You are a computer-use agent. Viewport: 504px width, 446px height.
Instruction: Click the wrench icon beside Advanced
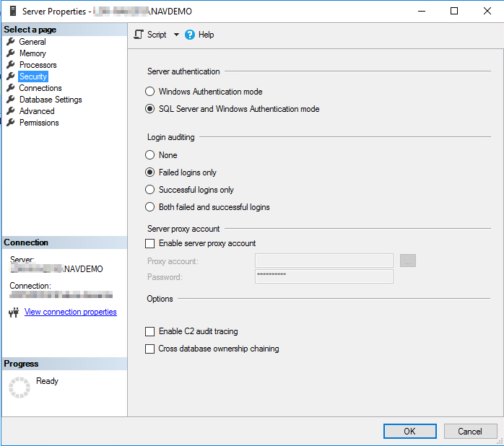click(11, 111)
